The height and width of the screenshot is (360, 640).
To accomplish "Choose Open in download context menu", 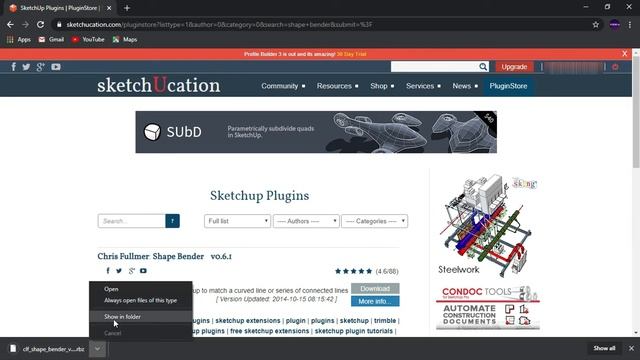I will (x=140, y=289).
